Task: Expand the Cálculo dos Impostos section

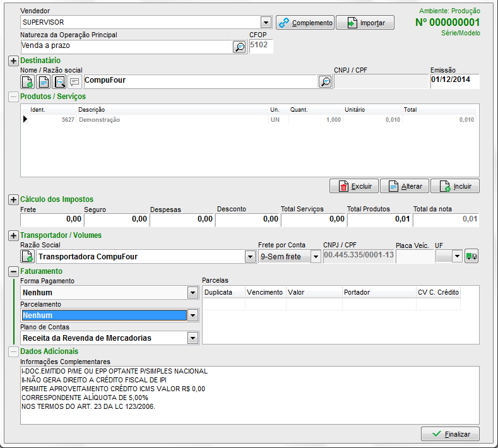Action: click(13, 199)
